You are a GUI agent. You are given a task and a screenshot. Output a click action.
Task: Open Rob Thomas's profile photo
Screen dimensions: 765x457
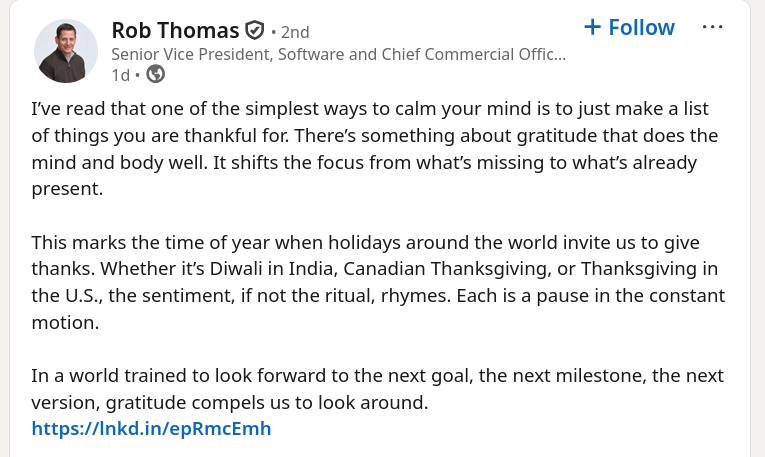click(66, 50)
